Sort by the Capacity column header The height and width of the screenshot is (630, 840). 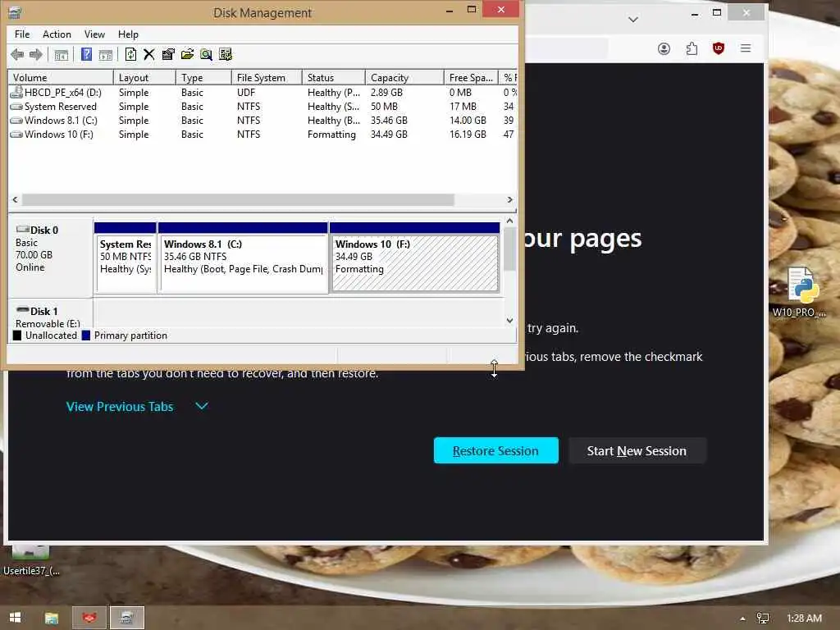(404, 78)
